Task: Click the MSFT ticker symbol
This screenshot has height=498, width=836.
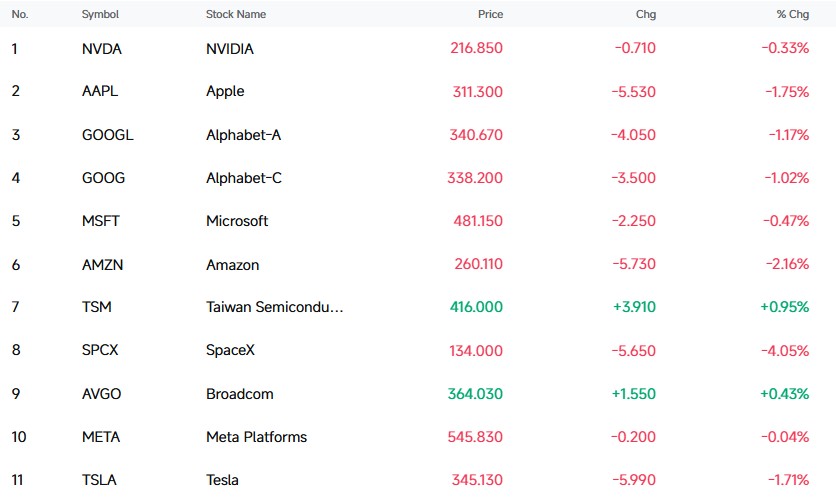Action: pyautogui.click(x=101, y=221)
